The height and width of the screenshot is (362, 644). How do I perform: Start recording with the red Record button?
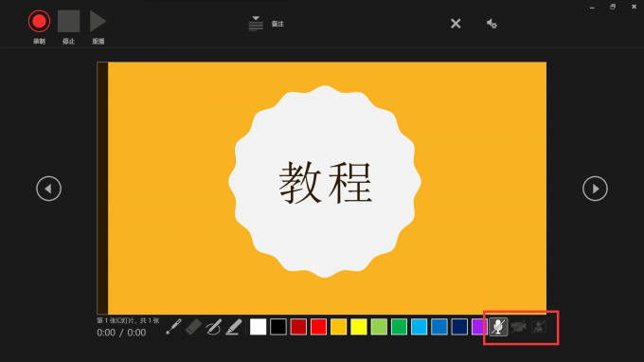point(39,22)
